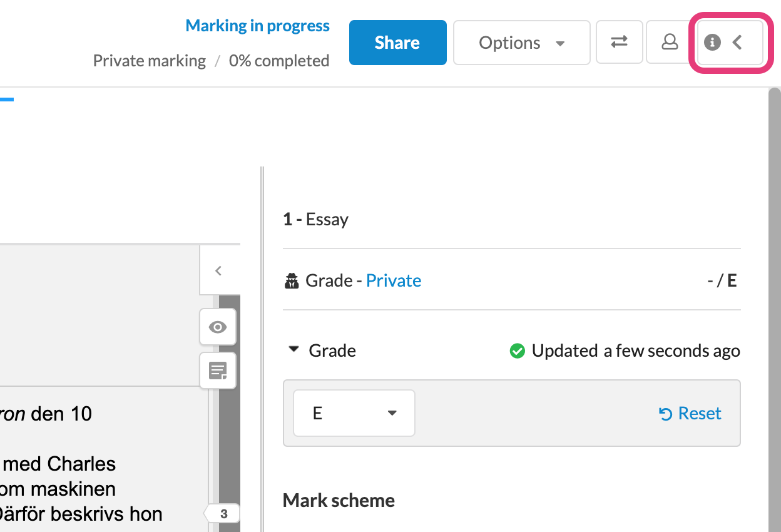Click the private grade spy icon
The width and height of the screenshot is (781, 532).
pyautogui.click(x=292, y=281)
